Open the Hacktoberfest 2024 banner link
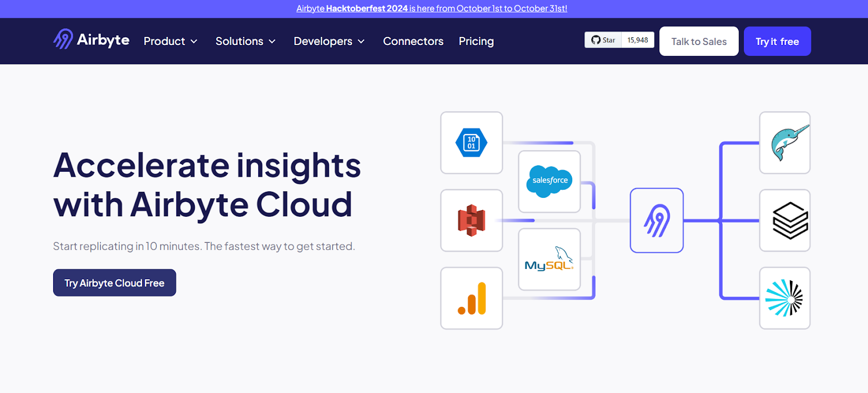 click(432, 9)
